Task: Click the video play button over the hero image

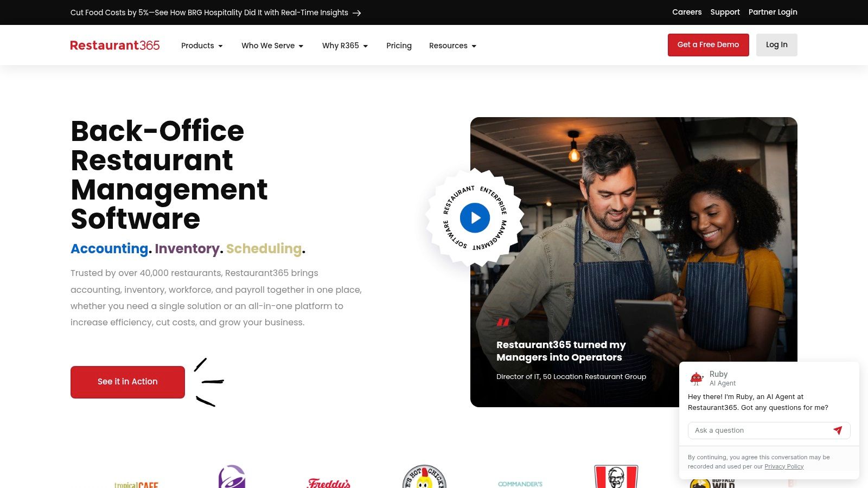Action: pos(475,218)
